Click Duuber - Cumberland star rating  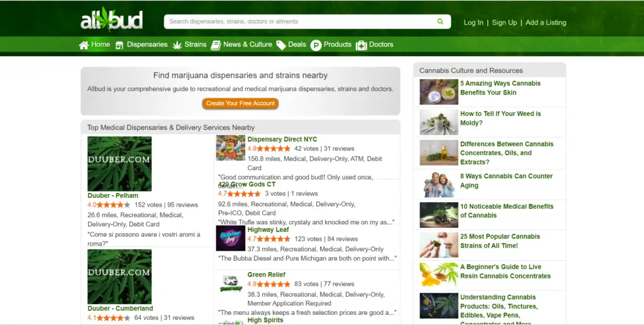pyautogui.click(x=113, y=317)
